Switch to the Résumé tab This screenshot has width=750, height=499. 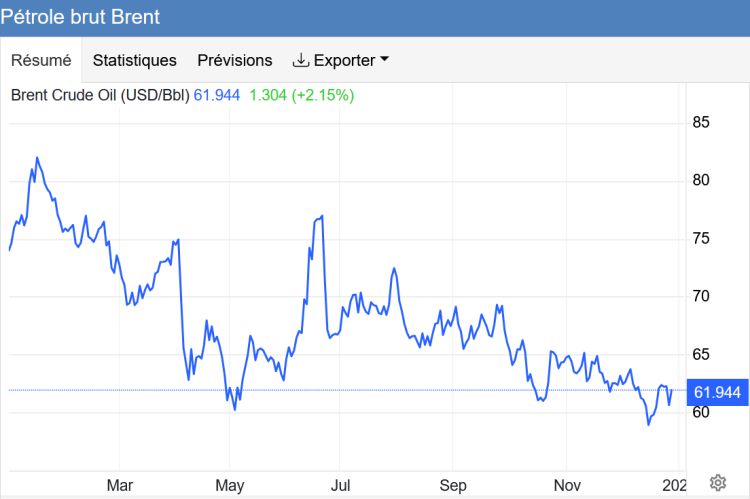[41, 60]
